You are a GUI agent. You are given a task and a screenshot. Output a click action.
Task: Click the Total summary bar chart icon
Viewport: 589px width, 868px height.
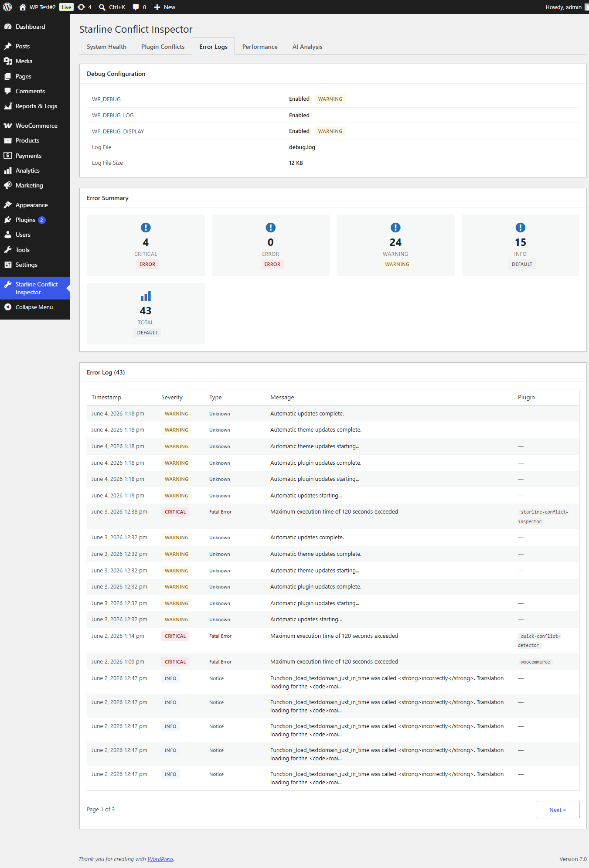[x=146, y=296]
